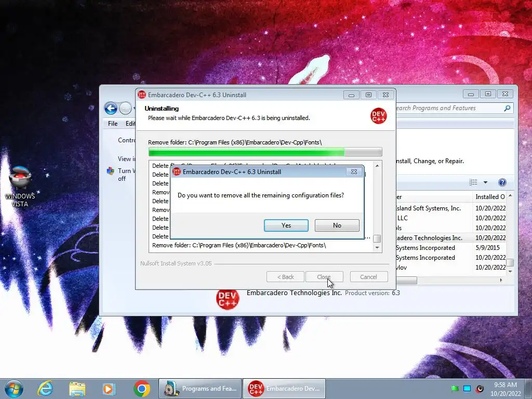
Task: Click the change view icon in Programs list
Action: click(473, 182)
